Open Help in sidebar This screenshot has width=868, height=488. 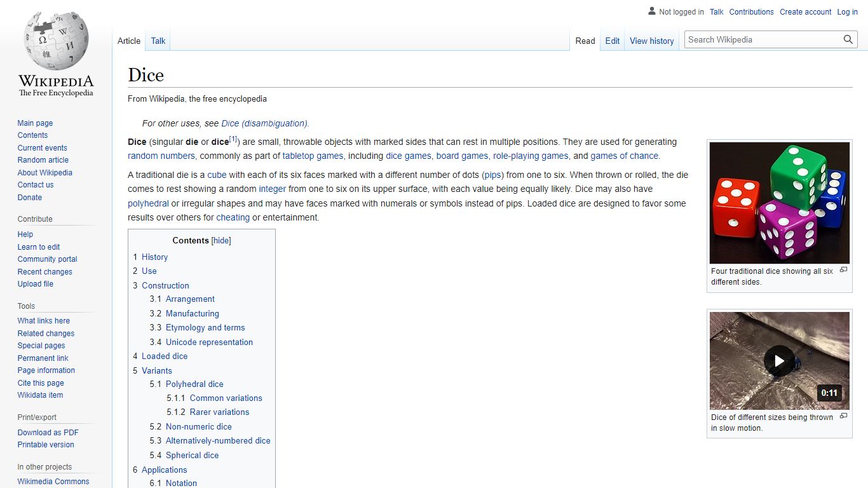[x=25, y=234]
